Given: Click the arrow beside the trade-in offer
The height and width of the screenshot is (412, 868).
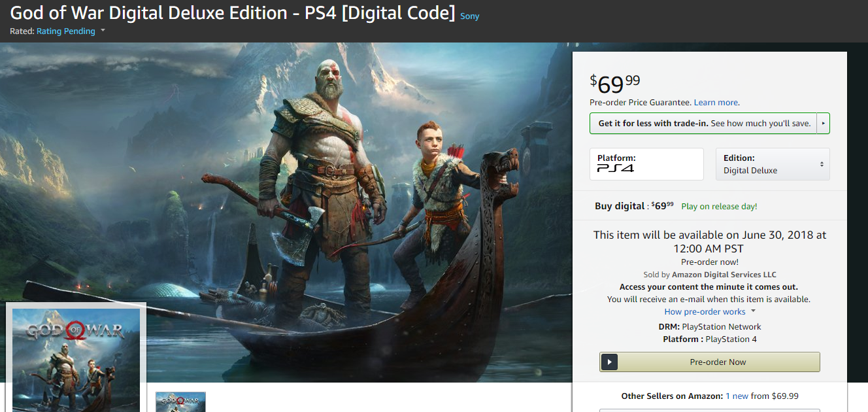Looking at the screenshot, I should tap(823, 124).
